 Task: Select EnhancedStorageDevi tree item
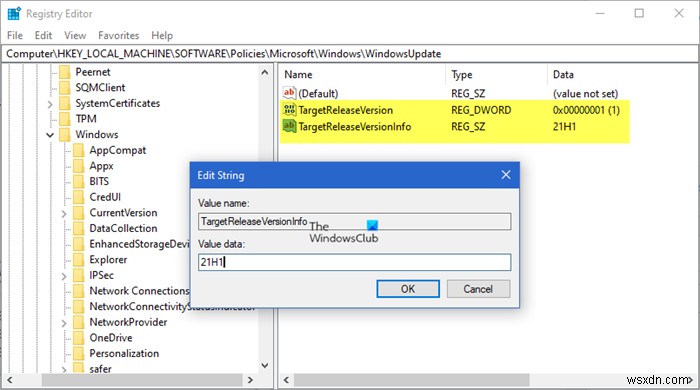(139, 244)
